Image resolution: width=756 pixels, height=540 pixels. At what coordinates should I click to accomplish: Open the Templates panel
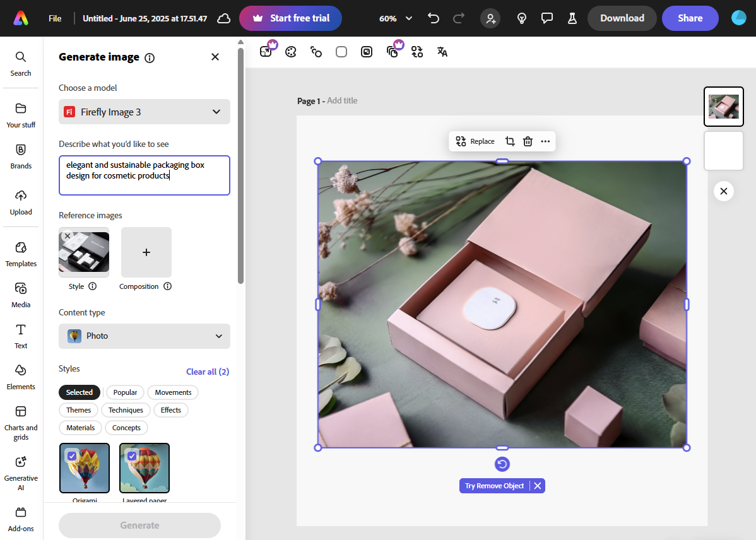click(x=21, y=254)
